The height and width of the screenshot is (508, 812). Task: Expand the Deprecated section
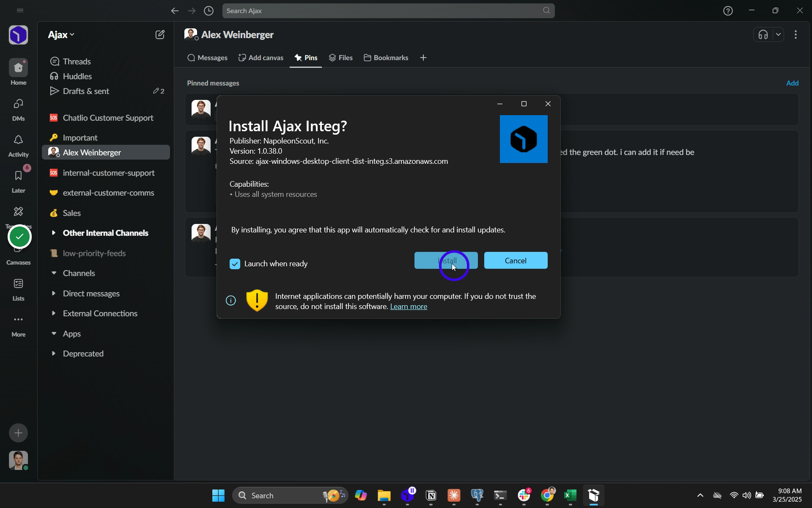pos(54,353)
